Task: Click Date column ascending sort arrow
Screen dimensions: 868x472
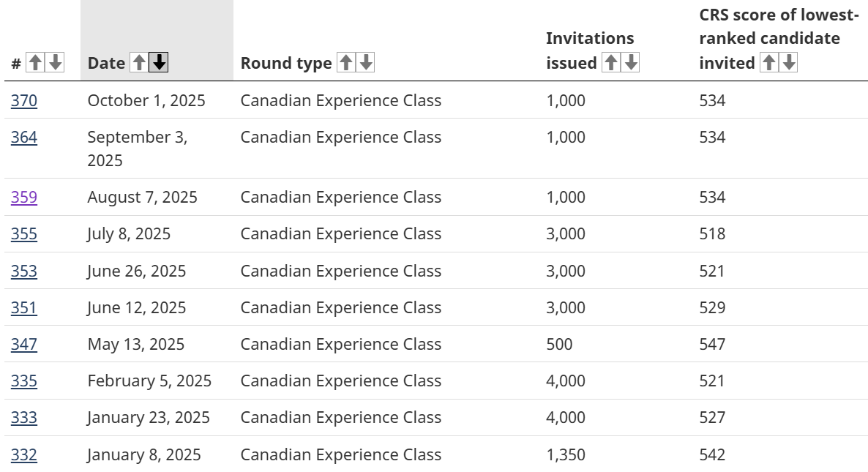Action: coord(138,63)
